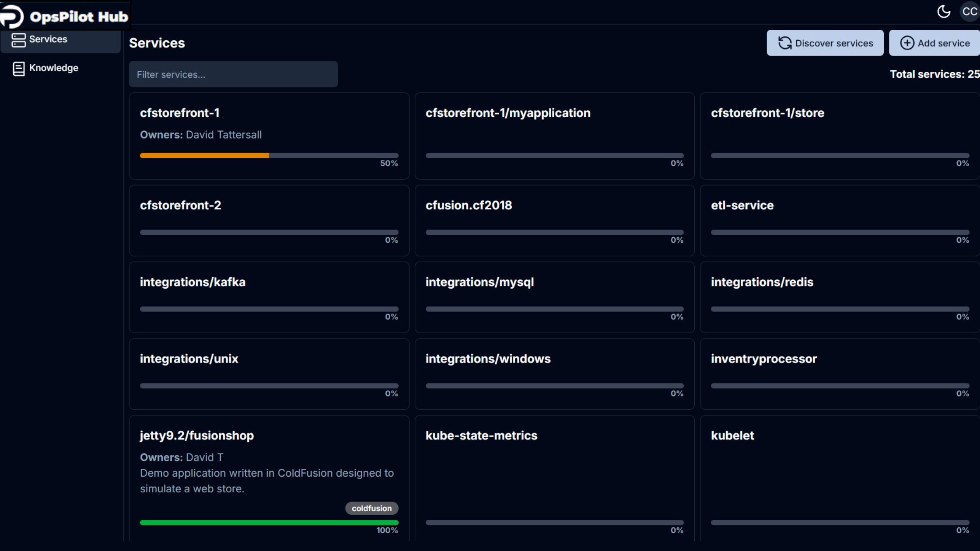This screenshot has height=551, width=980.
Task: Open the etl-service card
Action: point(840,220)
